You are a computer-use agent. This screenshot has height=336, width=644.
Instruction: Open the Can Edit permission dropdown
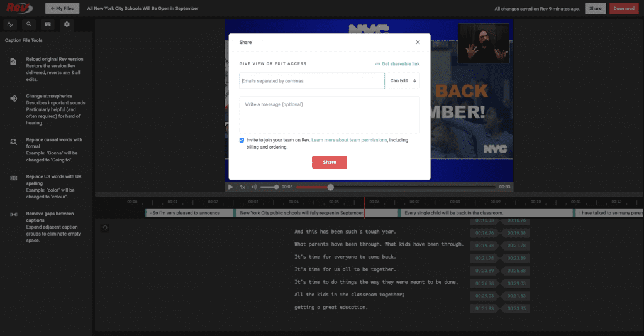tap(402, 81)
